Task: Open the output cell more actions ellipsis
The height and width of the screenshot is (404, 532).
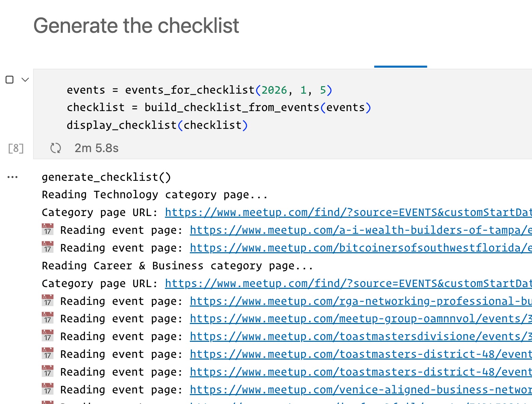Action: click(13, 177)
